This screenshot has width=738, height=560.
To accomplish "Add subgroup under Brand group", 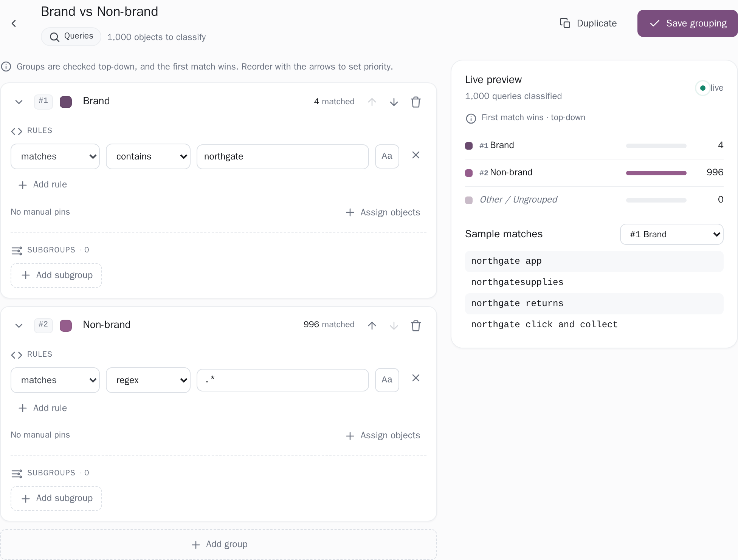I will (x=56, y=275).
